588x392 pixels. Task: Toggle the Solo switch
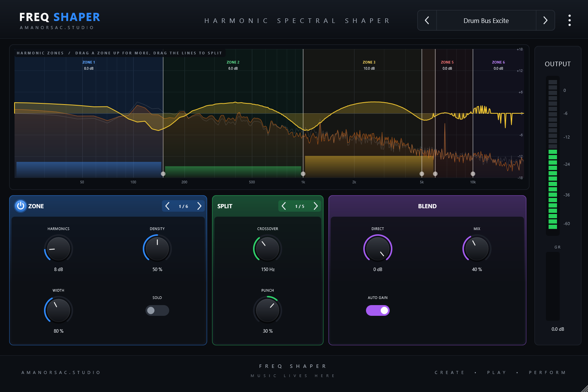click(x=157, y=310)
